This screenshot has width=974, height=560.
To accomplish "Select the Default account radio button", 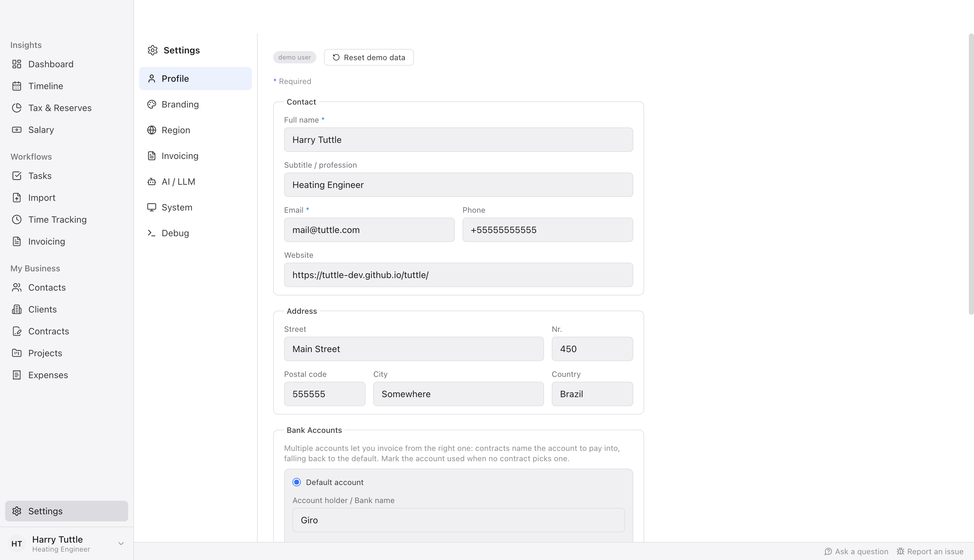I will pos(296,482).
